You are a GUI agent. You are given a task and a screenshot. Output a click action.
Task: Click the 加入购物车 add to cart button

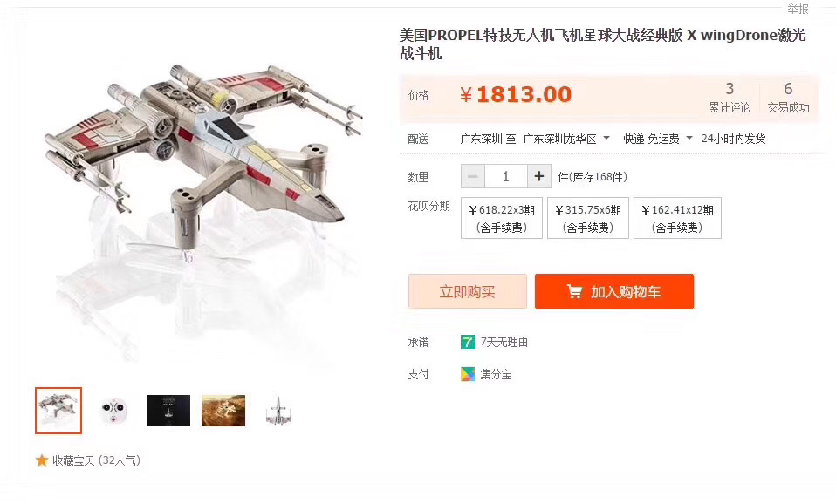point(614,291)
